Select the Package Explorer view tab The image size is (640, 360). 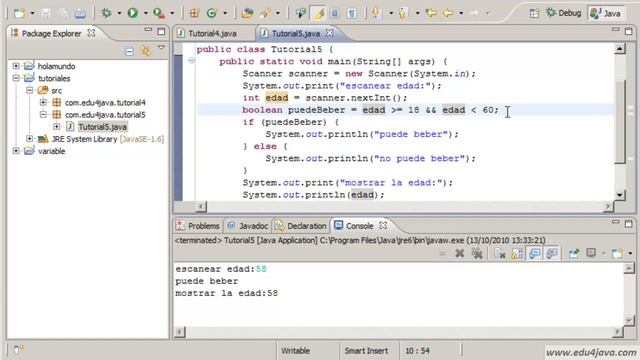pyautogui.click(x=51, y=33)
